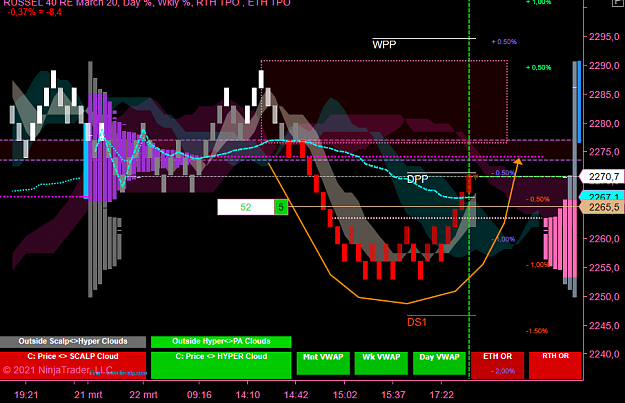Select the red C: Price <> SCALP Cloud box
Screen dimensions: 625x403
click(73, 365)
